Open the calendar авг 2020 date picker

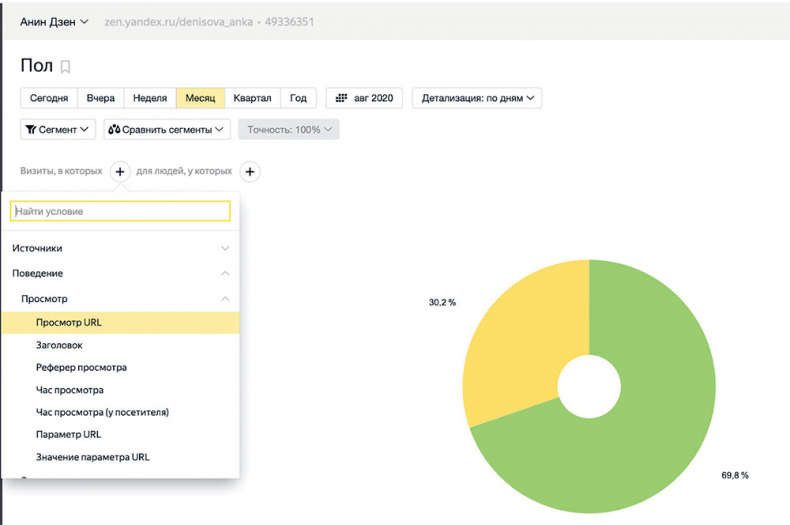(364, 98)
